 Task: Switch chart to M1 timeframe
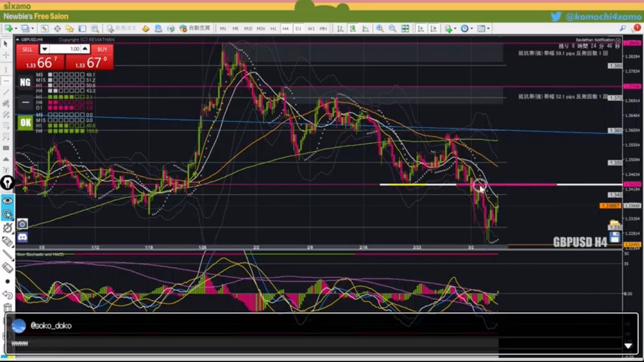(x=223, y=28)
